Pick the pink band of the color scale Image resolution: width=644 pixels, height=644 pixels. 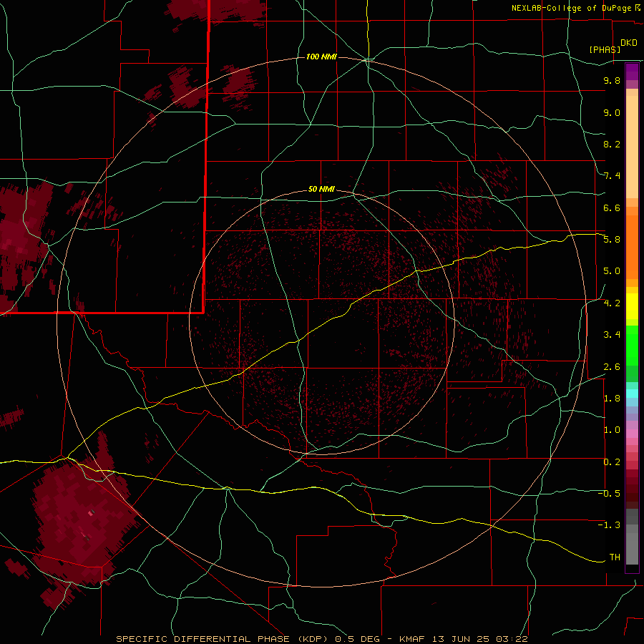pyautogui.click(x=632, y=434)
